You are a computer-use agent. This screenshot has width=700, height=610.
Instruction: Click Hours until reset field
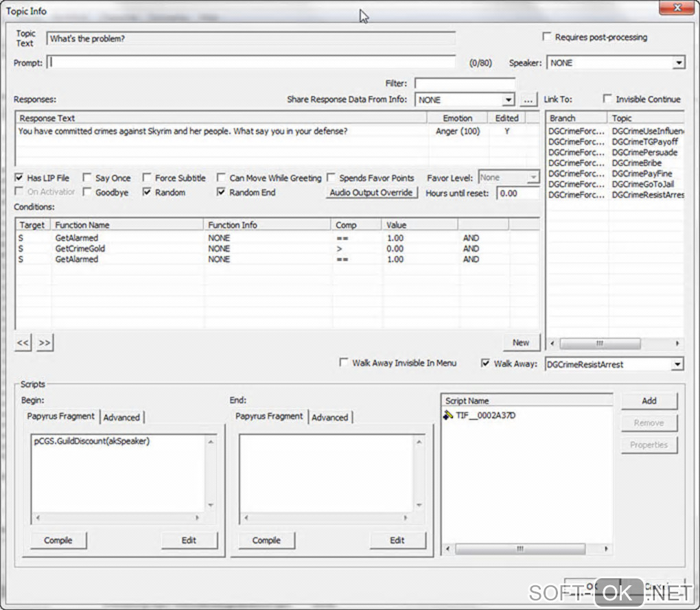pos(518,193)
